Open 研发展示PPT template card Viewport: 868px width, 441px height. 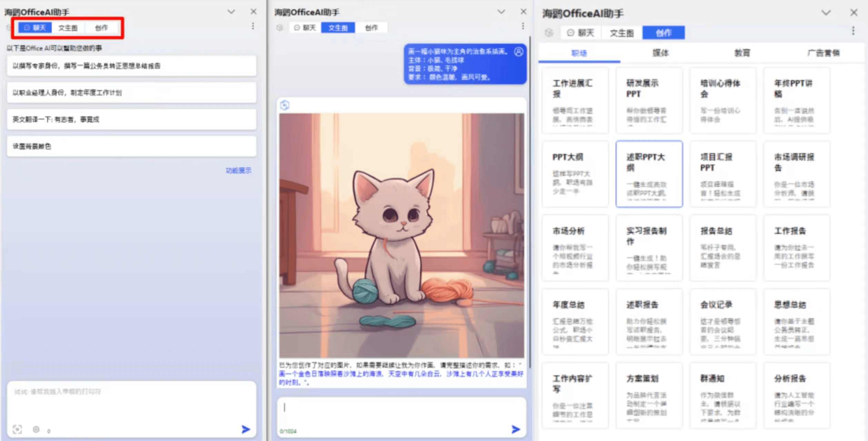(649, 100)
